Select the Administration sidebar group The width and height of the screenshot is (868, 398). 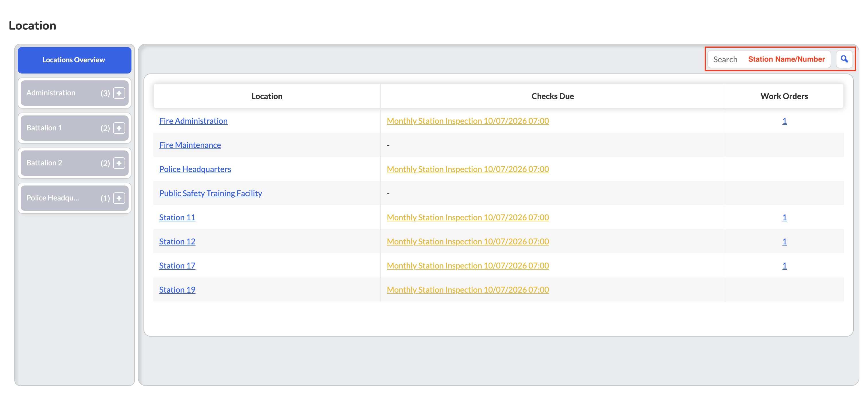click(x=74, y=93)
